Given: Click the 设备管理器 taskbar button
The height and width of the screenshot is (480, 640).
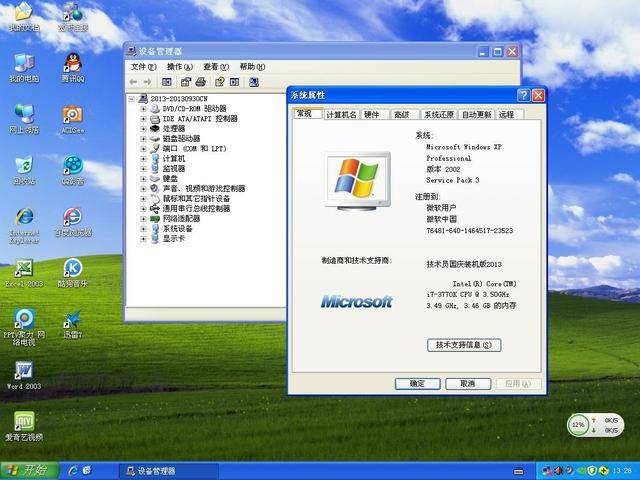Looking at the screenshot, I should coord(168,471).
